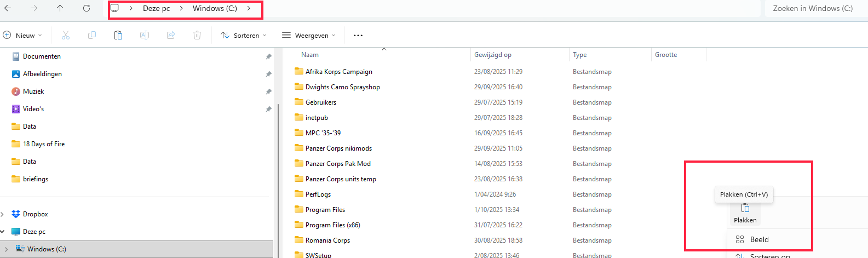
Task: Click Deze pc in the address breadcrumb
Action: (157, 9)
